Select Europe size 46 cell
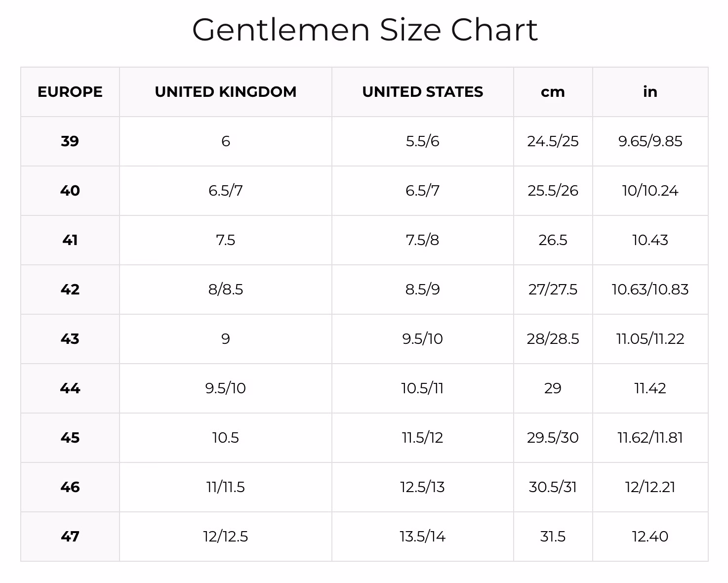Viewport: 728px width, 583px height. click(70, 487)
